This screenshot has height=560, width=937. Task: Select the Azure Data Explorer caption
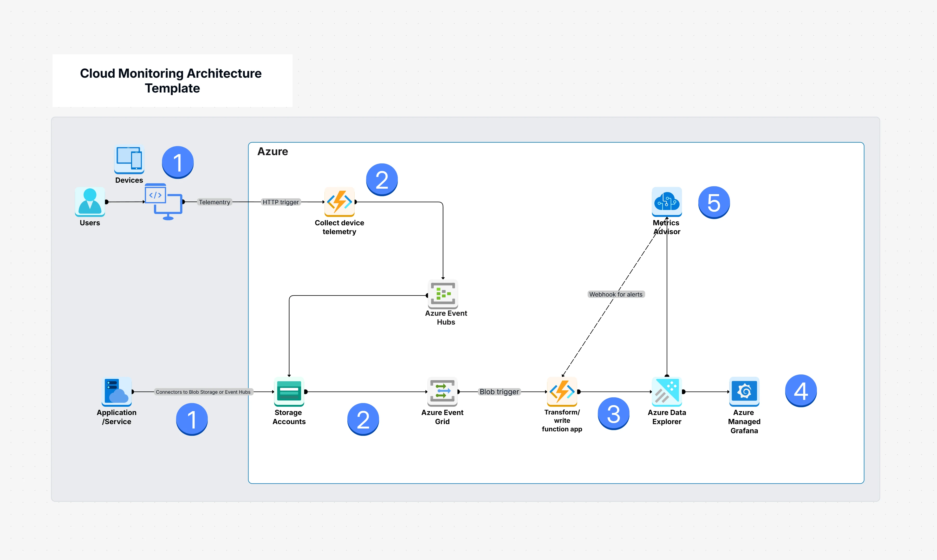pyautogui.click(x=667, y=417)
